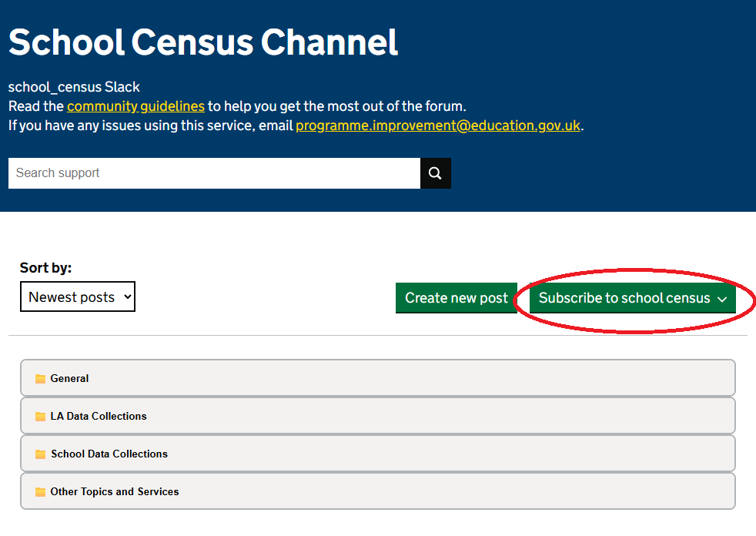Open the Newest posts sort dropdown
Image resolution: width=756 pixels, height=536 pixels.
coord(78,296)
